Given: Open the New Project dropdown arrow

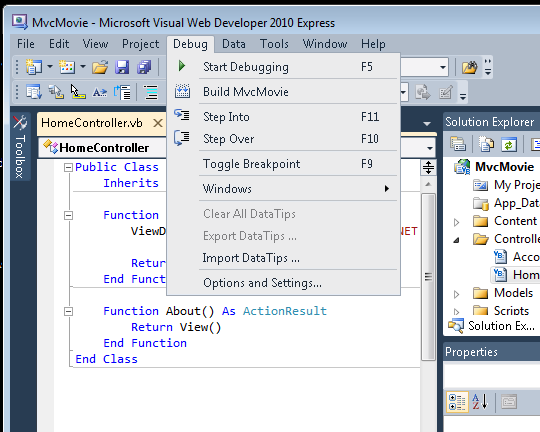Looking at the screenshot, I should [x=50, y=66].
